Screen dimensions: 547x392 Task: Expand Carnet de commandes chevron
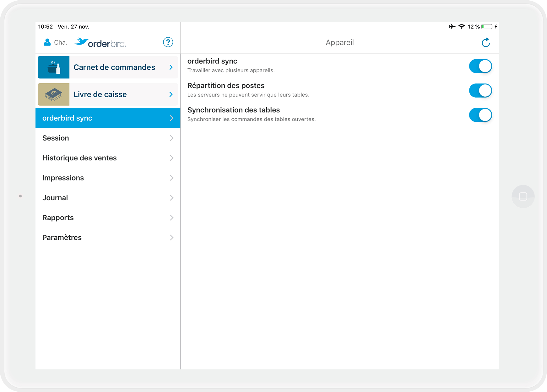(x=171, y=67)
